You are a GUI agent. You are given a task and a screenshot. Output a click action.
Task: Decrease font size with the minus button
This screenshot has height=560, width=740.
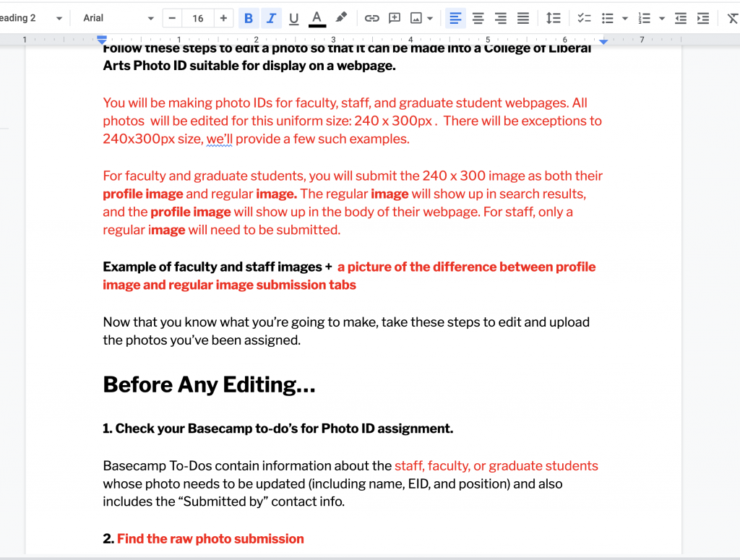coord(172,18)
